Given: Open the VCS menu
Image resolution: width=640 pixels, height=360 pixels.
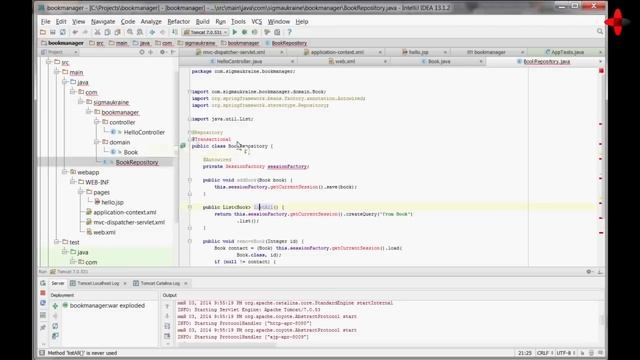Looking at the screenshot, I should click(x=256, y=22).
